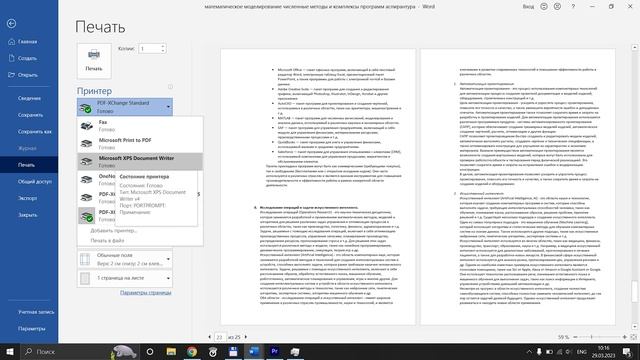Open the Открыть backstage item
The height and width of the screenshot is (360, 640).
pos(29,75)
